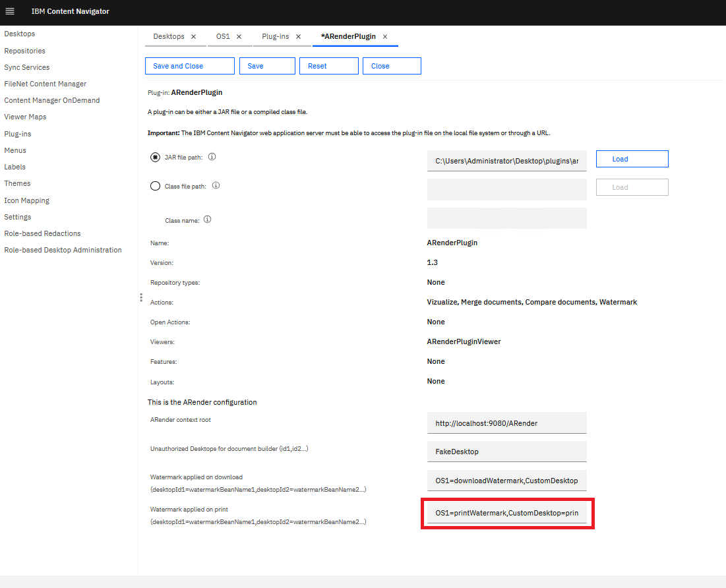Click info icon next to Class name

pyautogui.click(x=208, y=220)
